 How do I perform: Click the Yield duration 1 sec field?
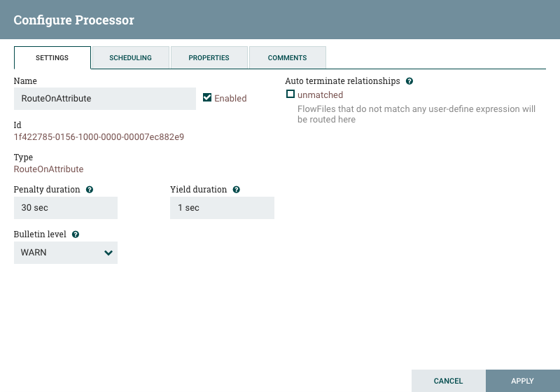coord(222,208)
